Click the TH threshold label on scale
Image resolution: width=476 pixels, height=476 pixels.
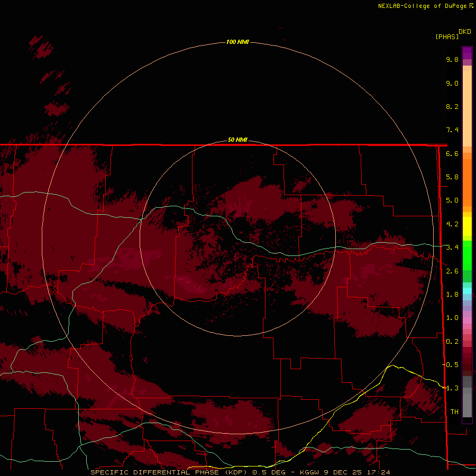454,412
